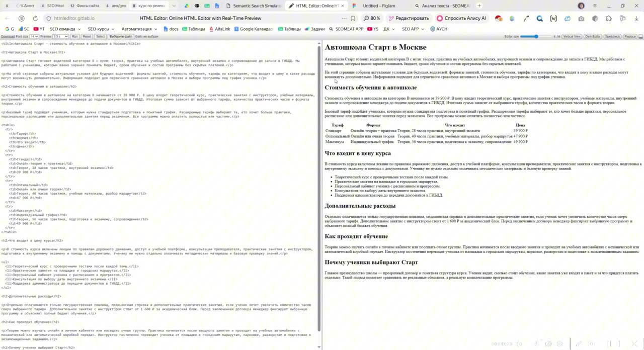Switch to the Анализ текста - SEOMEAT tab
This screenshot has width=644, height=350.
point(443,6)
